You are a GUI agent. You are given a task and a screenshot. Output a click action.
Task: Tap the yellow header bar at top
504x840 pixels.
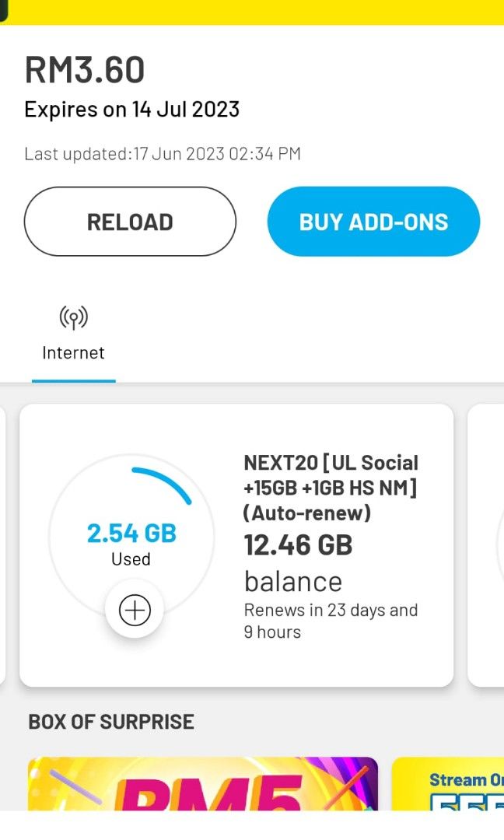tap(252, 12)
